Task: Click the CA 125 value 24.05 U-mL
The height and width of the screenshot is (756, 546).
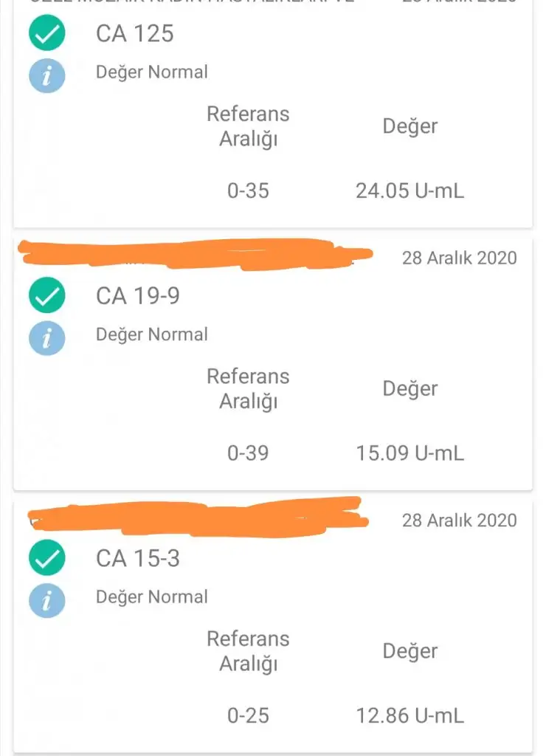Action: pyautogui.click(x=410, y=191)
